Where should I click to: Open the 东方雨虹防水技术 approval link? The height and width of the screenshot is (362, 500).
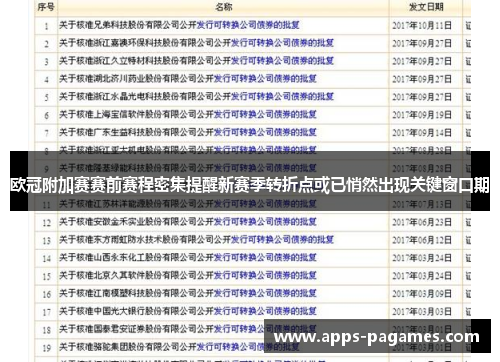tap(197, 240)
